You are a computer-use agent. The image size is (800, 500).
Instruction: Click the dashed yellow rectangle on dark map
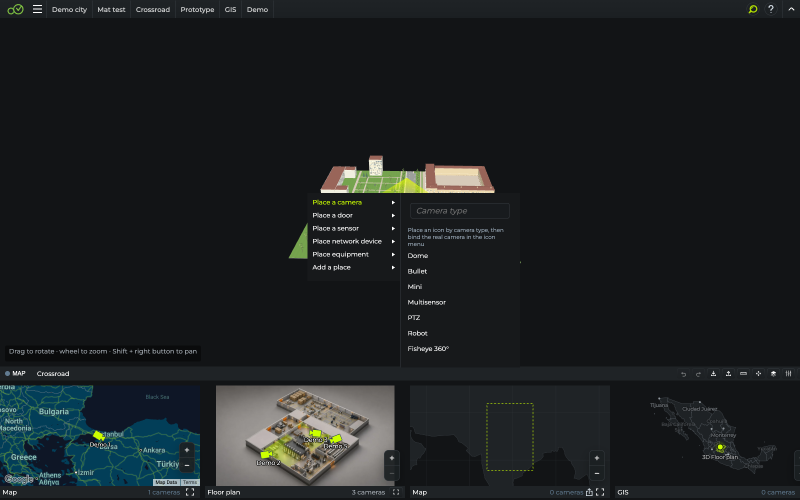[x=510, y=437]
